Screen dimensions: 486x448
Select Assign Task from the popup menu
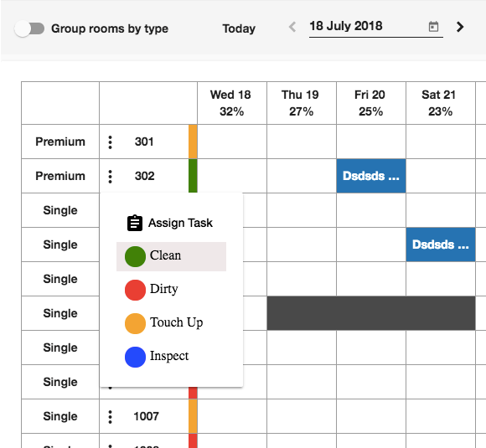[171, 223]
